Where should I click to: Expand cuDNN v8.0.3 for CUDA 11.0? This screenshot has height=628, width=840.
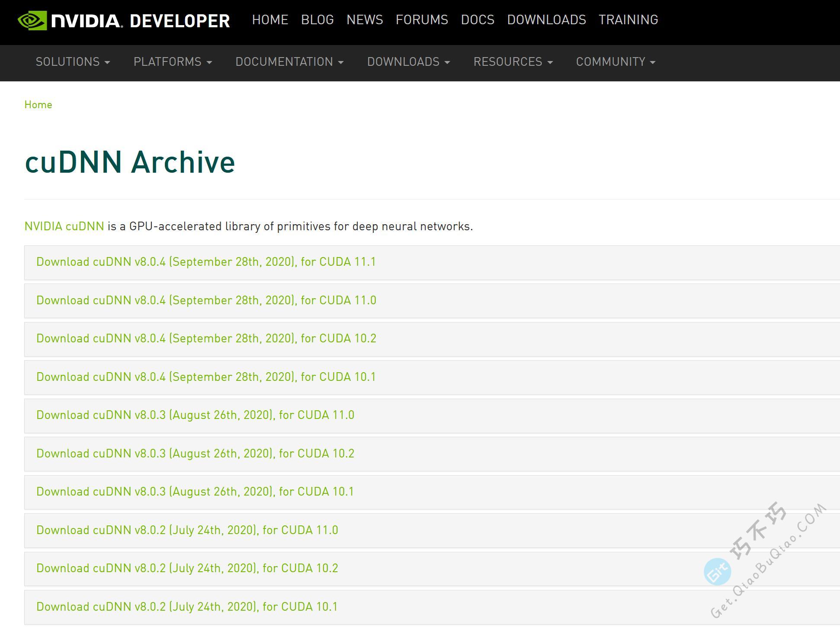195,415
